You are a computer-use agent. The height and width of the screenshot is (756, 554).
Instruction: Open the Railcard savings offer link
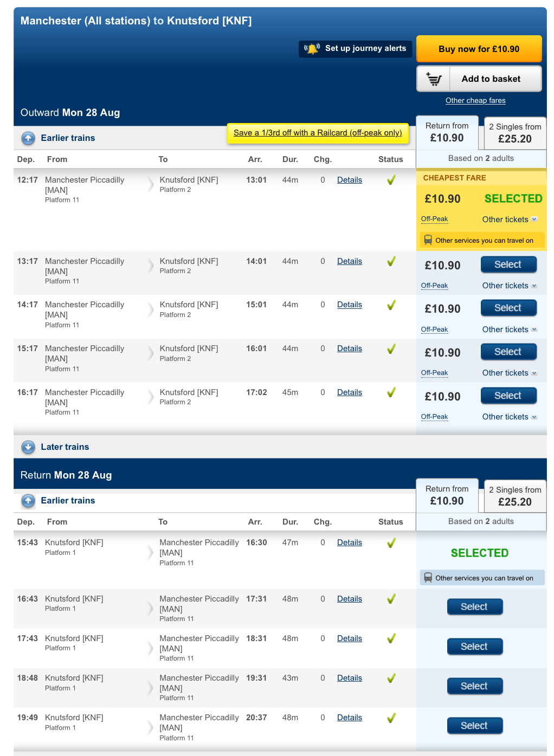pos(318,133)
